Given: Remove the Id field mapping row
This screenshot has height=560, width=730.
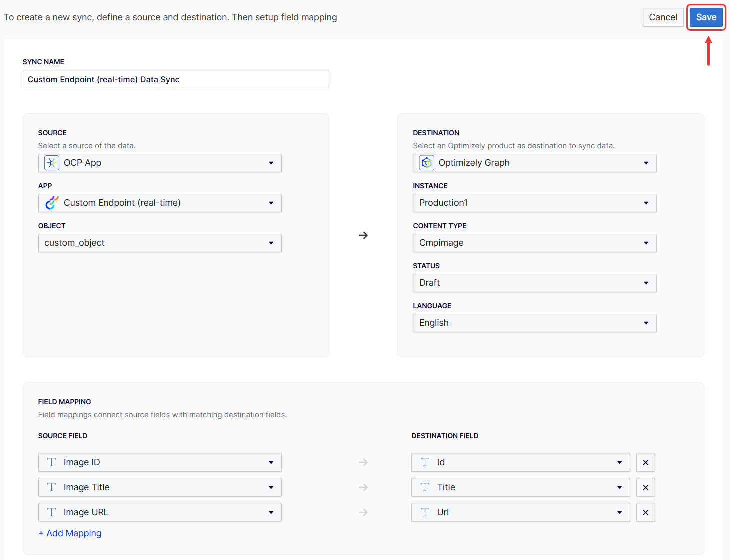Looking at the screenshot, I should pos(645,462).
